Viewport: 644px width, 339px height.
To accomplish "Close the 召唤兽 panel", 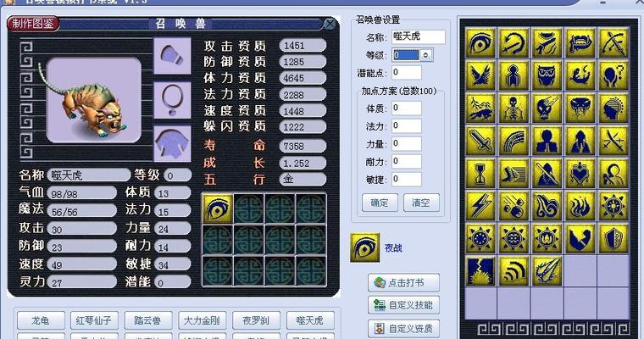I will tap(330, 24).
